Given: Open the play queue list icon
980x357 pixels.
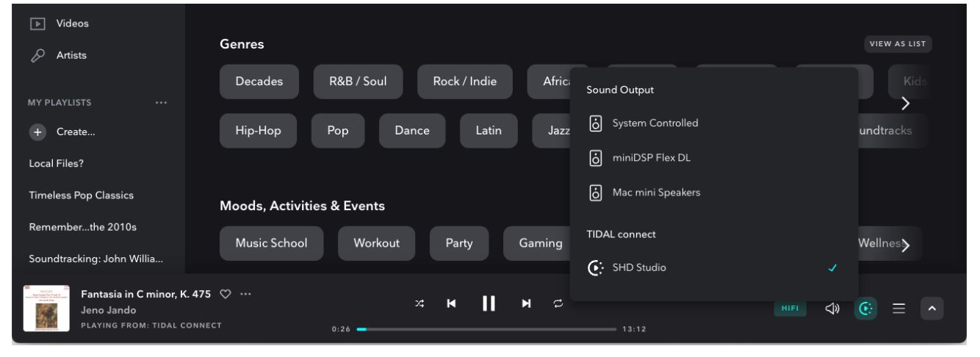Looking at the screenshot, I should coord(898,309).
